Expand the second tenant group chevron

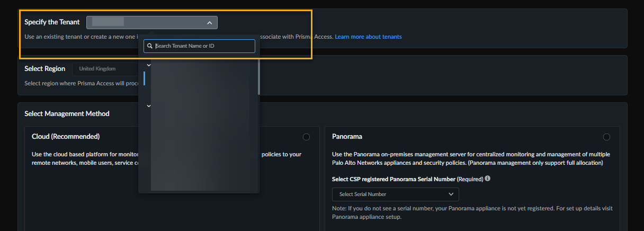[x=149, y=106]
